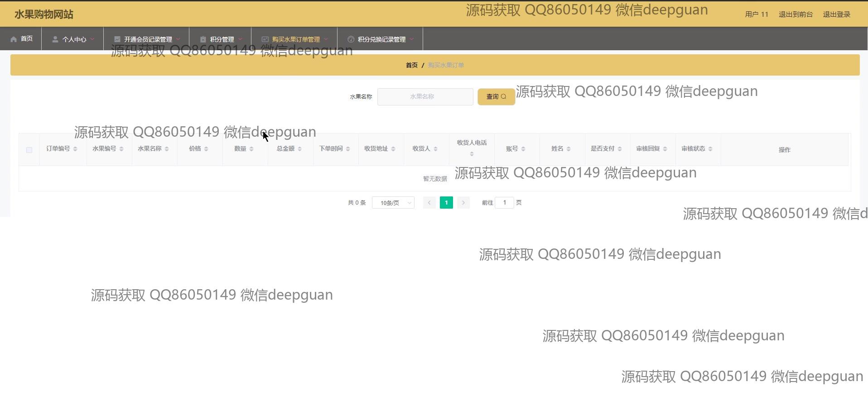Click sort arrows on 总金额 column
Viewport: 868px width, 420px height.
(x=299, y=149)
